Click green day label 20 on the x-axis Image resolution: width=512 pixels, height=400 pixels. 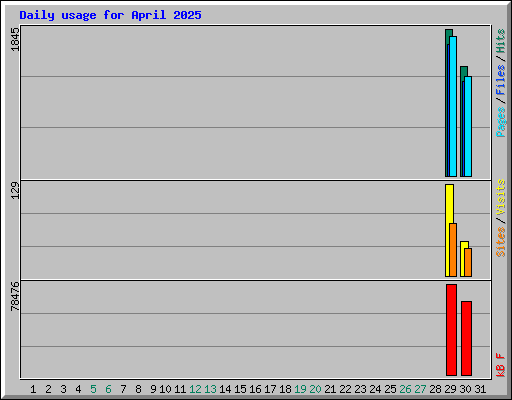click(x=315, y=389)
